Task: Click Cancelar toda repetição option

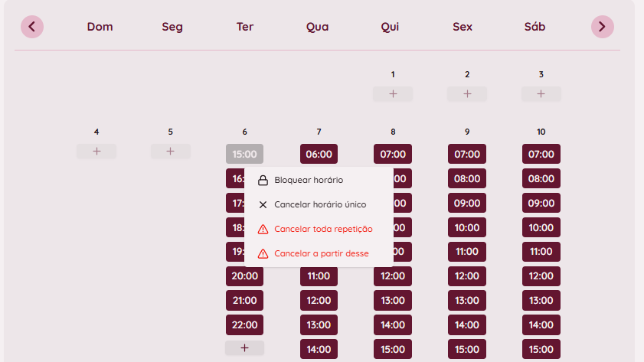Action: click(322, 229)
